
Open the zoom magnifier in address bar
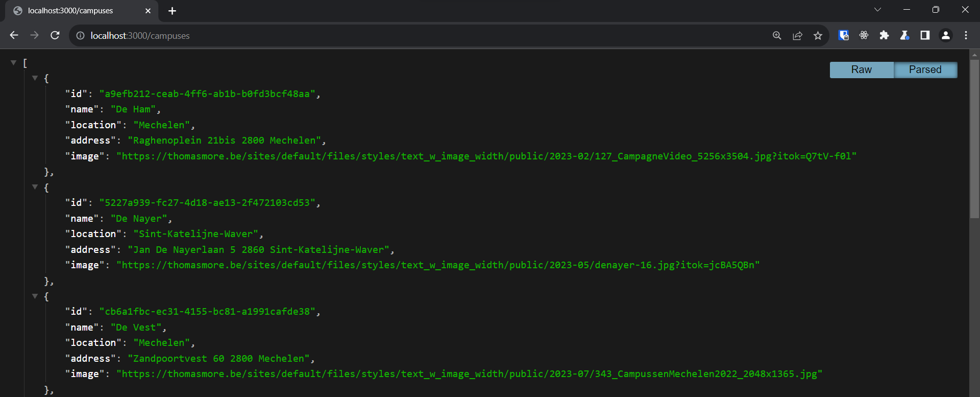(777, 35)
